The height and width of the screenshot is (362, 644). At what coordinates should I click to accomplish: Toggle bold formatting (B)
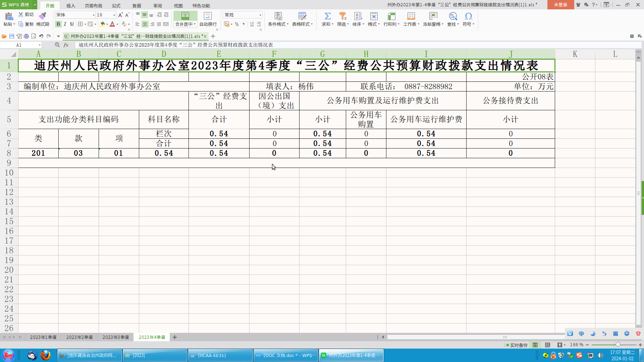pos(58,24)
